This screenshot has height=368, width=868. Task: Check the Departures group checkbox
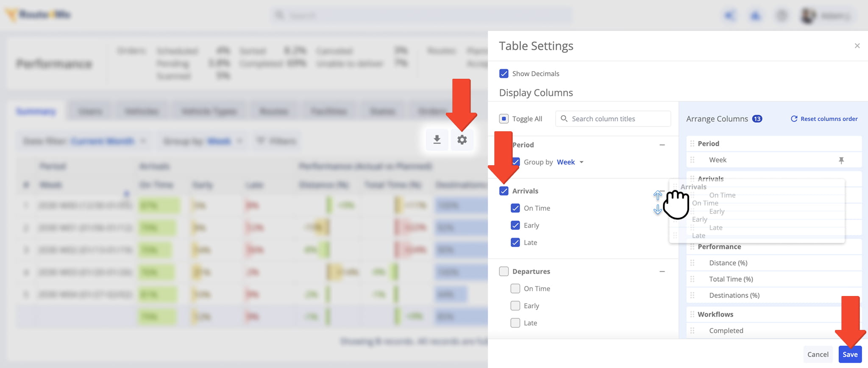click(x=504, y=271)
